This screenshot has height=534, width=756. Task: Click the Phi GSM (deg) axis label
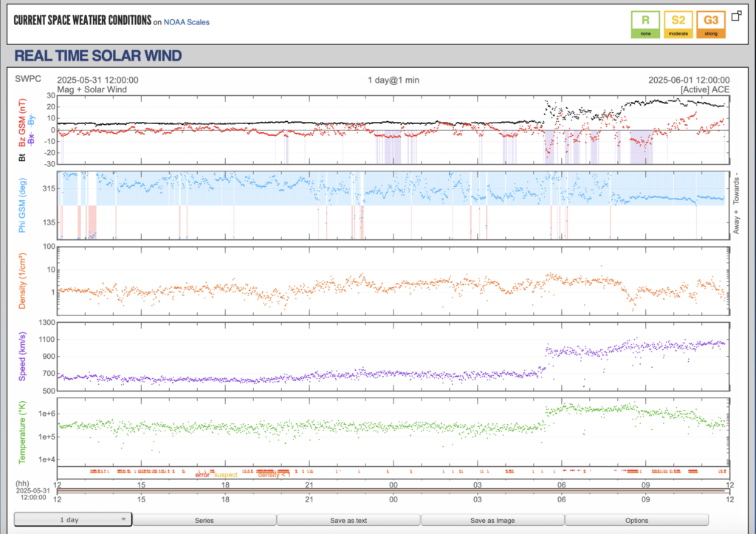pos(22,205)
